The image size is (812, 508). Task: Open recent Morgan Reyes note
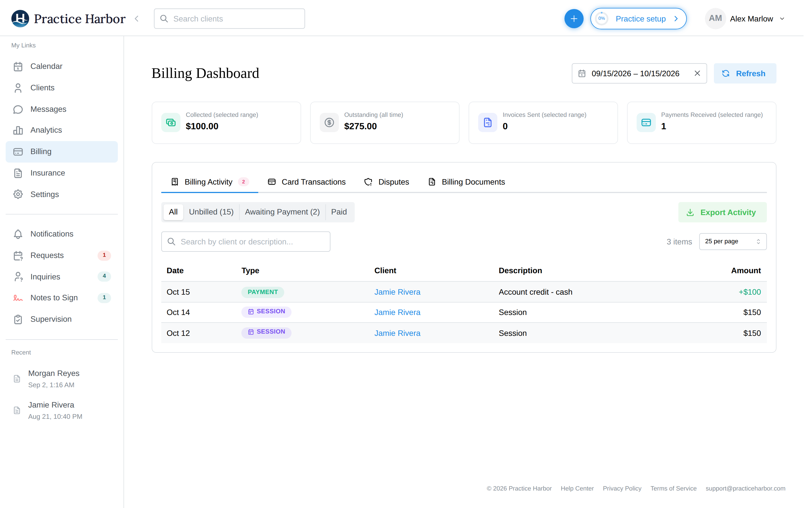pos(62,379)
